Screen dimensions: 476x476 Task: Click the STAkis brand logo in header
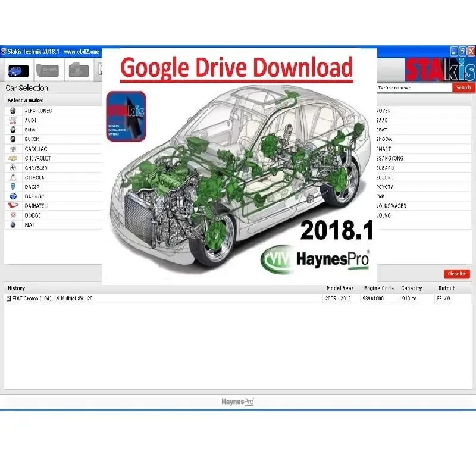tap(440, 70)
